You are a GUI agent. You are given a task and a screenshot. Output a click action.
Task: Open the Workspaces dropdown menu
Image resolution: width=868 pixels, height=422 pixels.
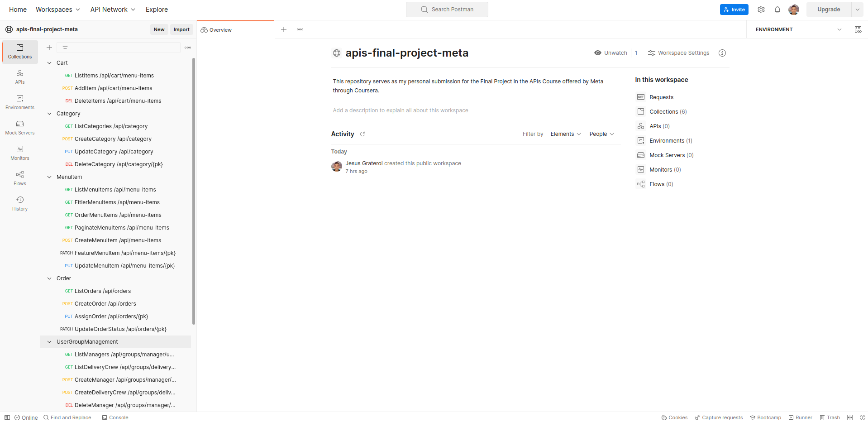click(x=58, y=10)
